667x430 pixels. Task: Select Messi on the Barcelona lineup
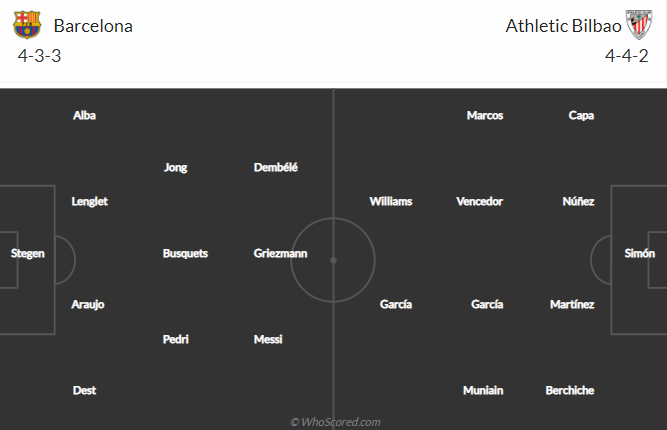[x=268, y=340]
